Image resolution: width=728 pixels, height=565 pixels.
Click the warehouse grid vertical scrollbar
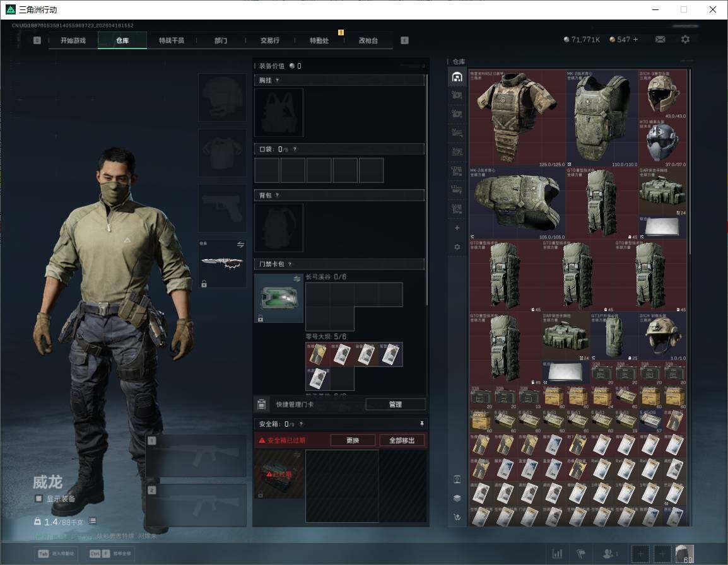click(690, 161)
